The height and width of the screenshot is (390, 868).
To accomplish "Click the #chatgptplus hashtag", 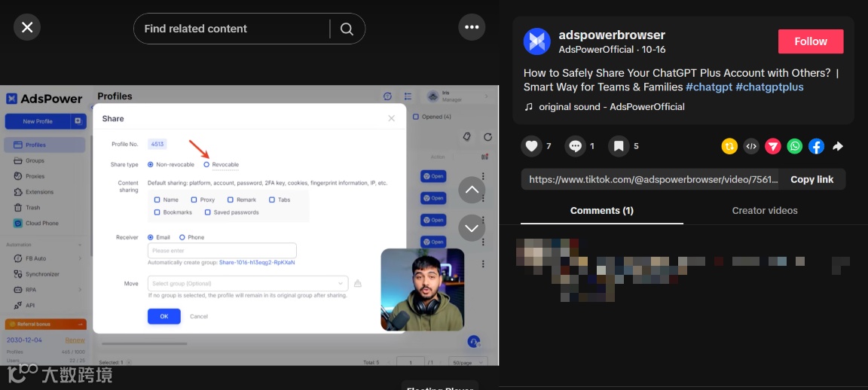I will click(769, 87).
